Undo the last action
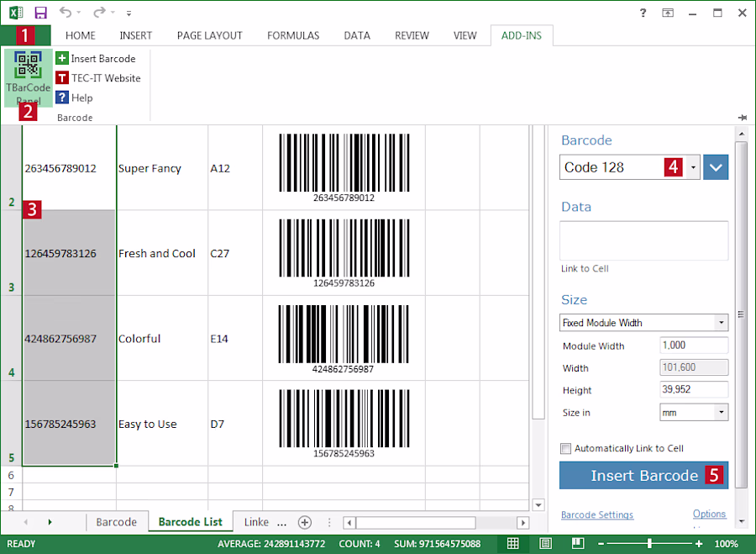This screenshot has width=756, height=554. coord(66,12)
